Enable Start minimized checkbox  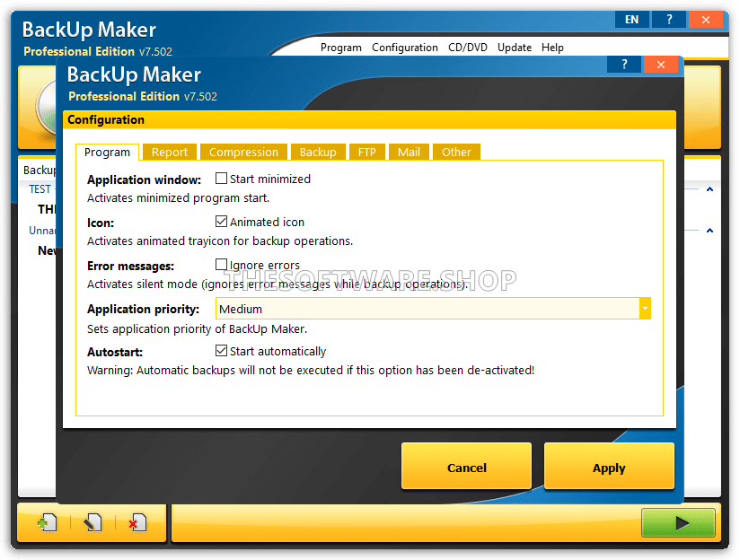[x=221, y=179]
